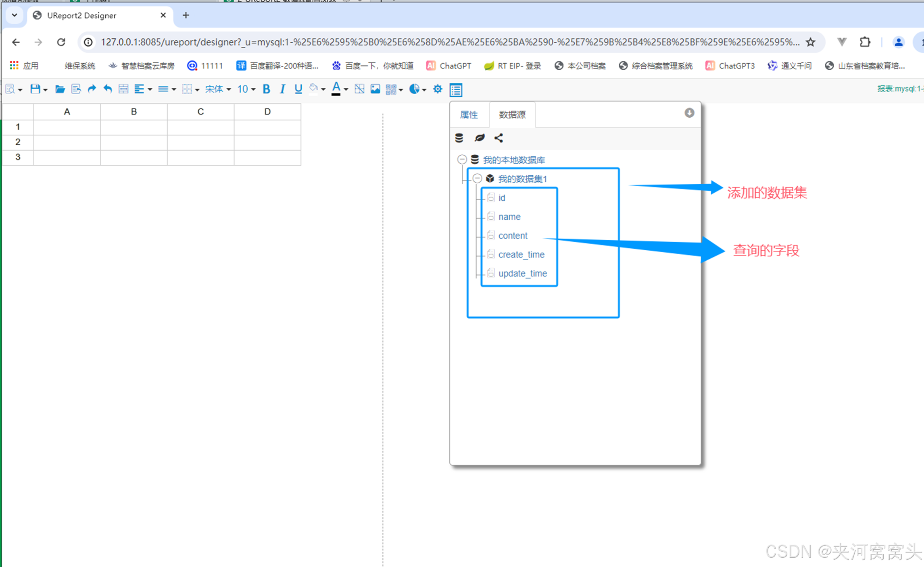Click the share built-in datasource icon
924x567 pixels.
coord(499,138)
